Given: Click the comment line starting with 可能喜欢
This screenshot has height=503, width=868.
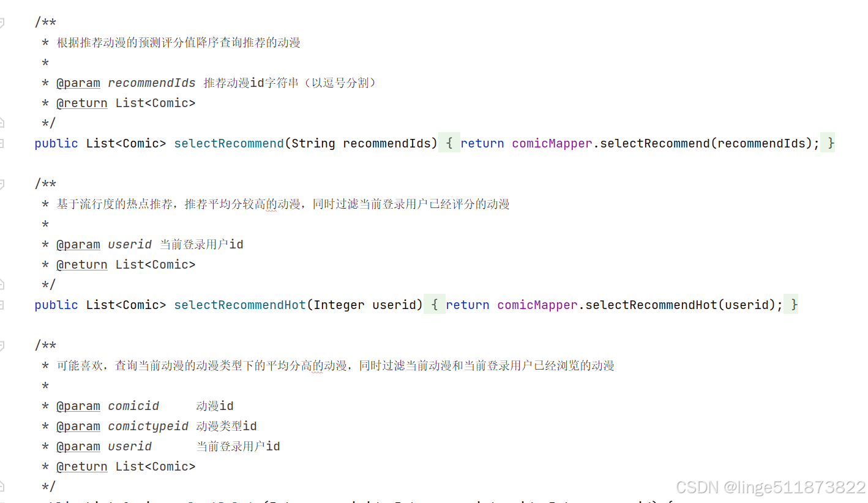Looking at the screenshot, I should pos(335,366).
